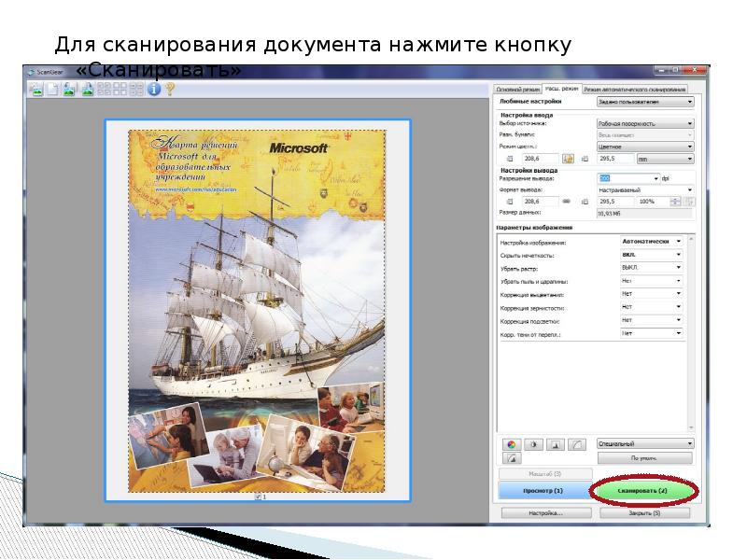Open the Коррекция выцветания dropdown

coord(651,294)
